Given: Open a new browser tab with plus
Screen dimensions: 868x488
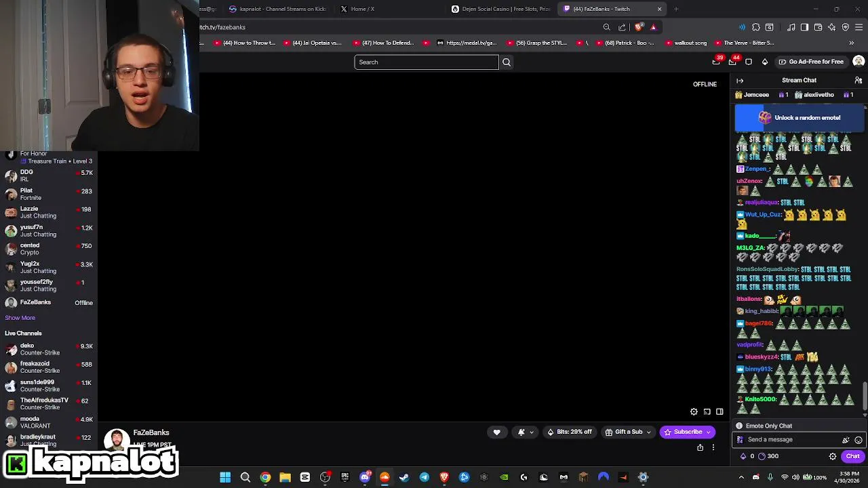Looking at the screenshot, I should (676, 9).
